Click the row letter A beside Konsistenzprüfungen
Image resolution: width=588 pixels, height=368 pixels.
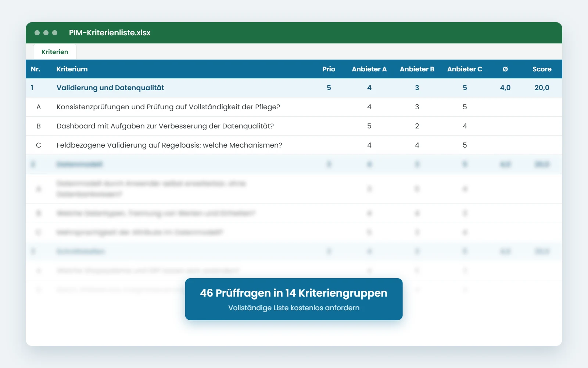pos(39,107)
